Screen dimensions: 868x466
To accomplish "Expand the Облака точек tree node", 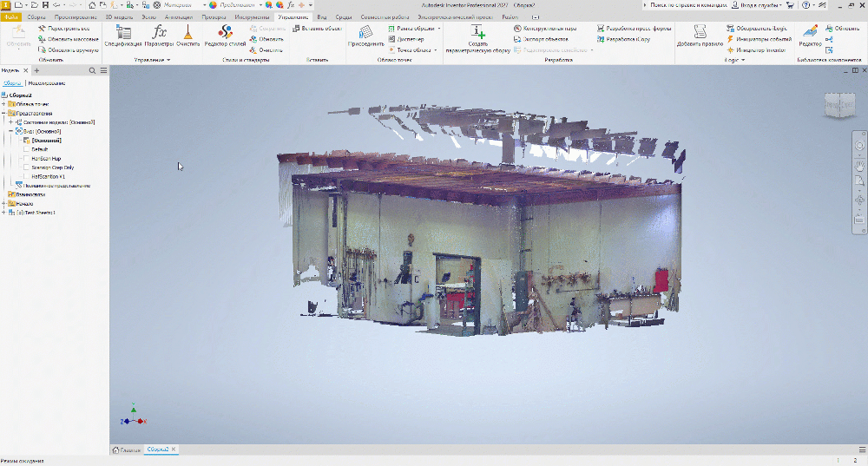I will [x=3, y=104].
